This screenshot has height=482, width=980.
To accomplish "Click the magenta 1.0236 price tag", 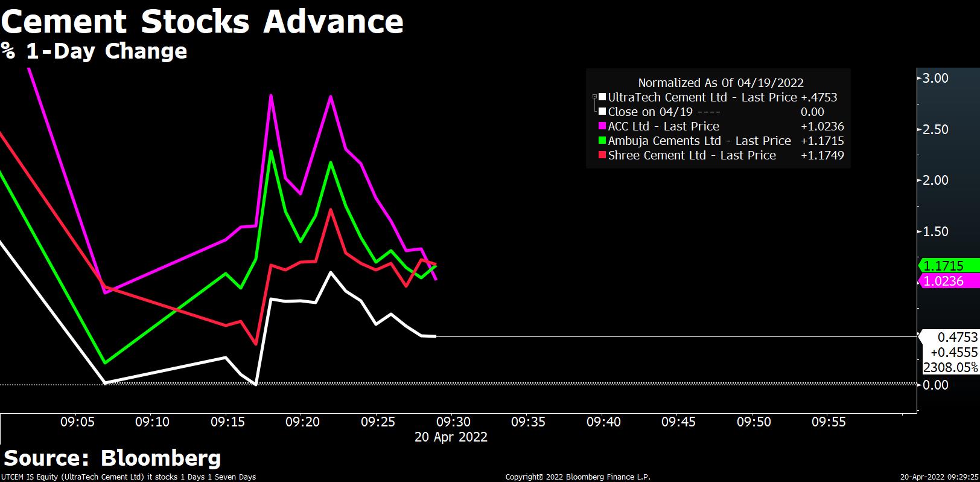I will [944, 281].
